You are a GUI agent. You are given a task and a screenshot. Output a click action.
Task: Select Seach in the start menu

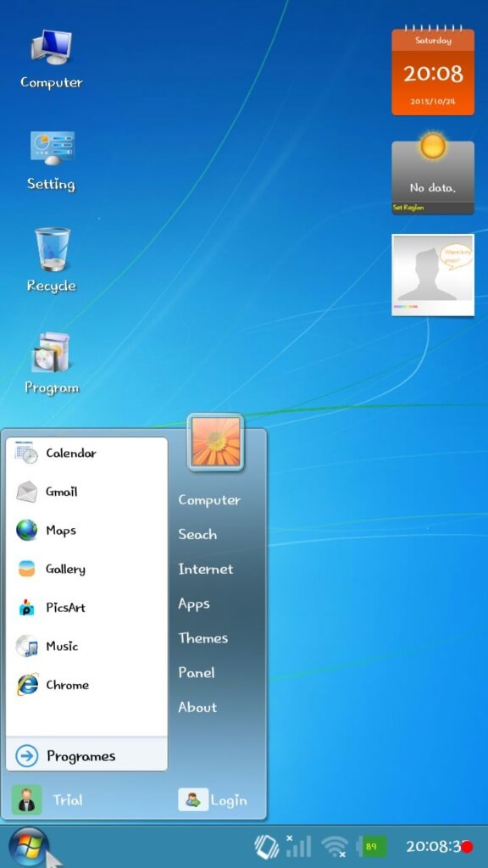click(197, 534)
